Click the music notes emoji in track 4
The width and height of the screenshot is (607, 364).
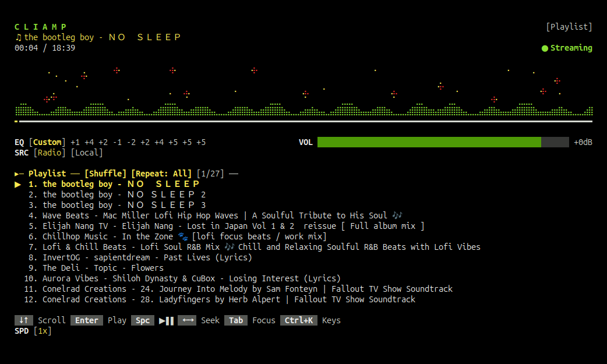point(397,215)
